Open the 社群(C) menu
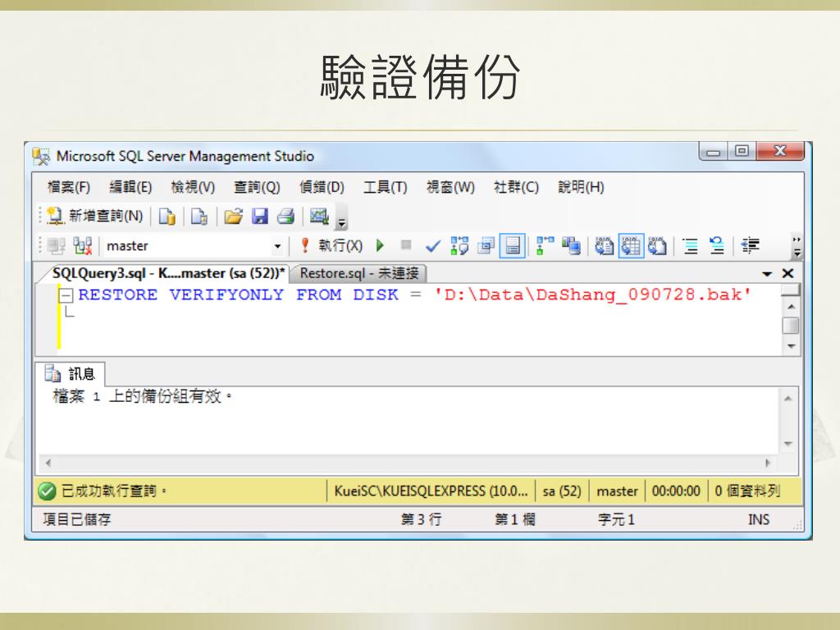Screen dimensions: 840x630 point(516,187)
